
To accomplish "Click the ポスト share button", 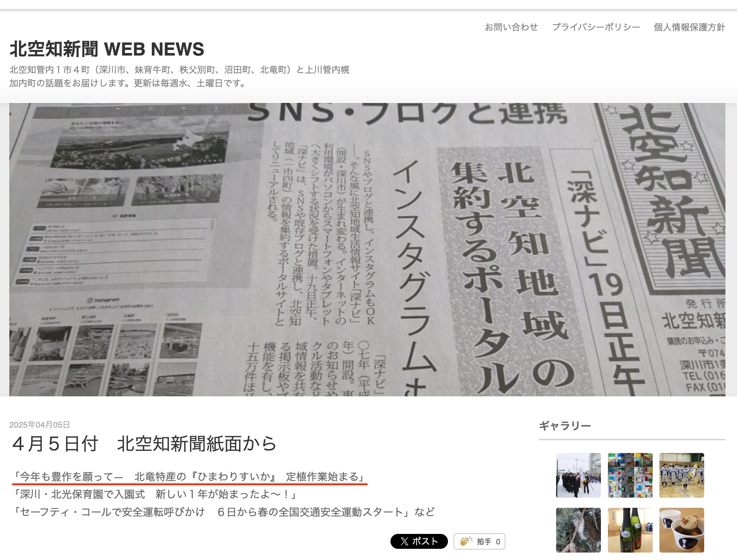I will [419, 541].
